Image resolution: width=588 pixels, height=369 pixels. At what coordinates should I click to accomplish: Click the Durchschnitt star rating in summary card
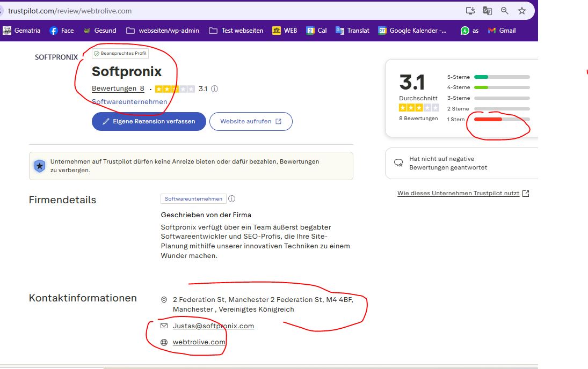(x=419, y=108)
